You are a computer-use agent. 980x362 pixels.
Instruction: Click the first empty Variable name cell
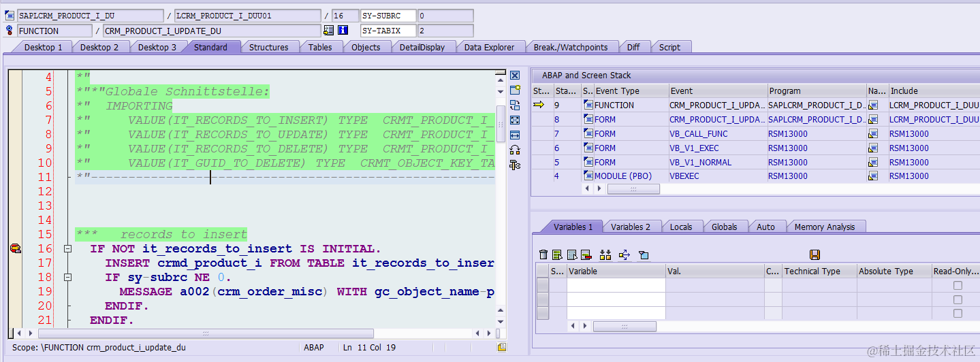coord(616,286)
